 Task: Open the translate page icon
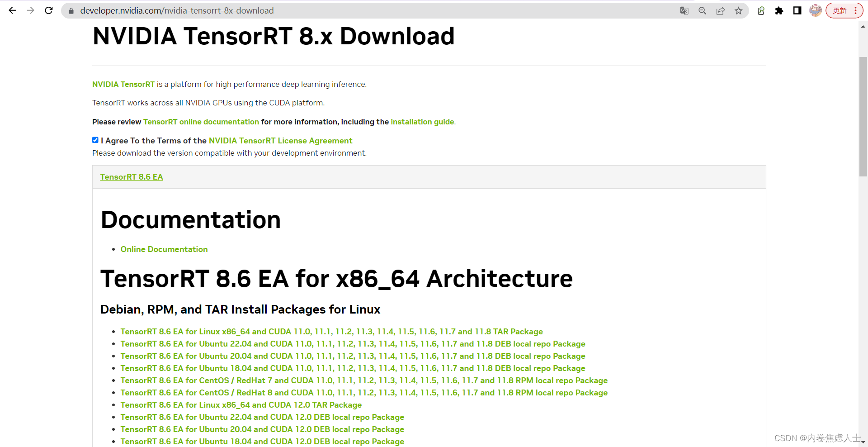(x=684, y=11)
